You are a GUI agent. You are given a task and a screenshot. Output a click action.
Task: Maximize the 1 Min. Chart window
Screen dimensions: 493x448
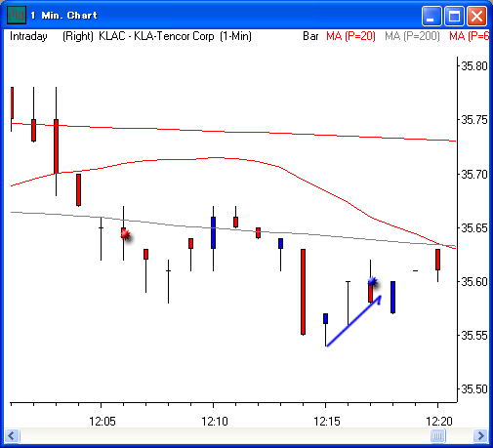coord(454,16)
